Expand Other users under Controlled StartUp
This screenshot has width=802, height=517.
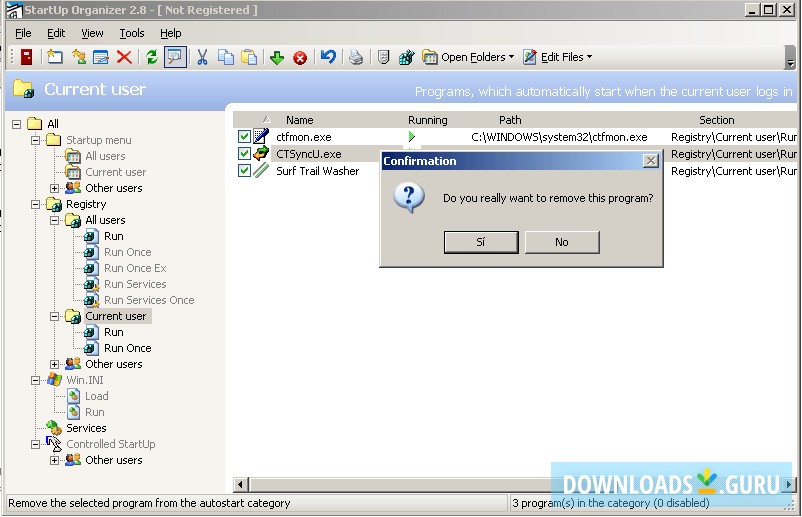(54, 460)
